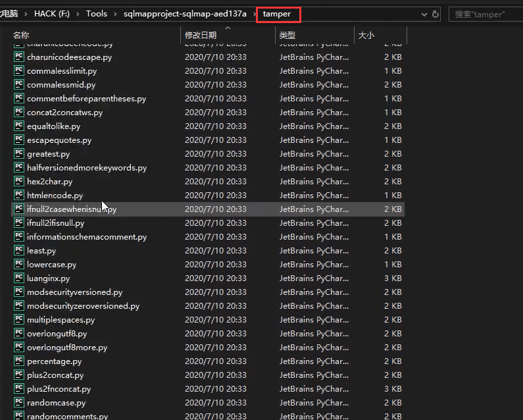Click the type cell of concat2concatws.py
The image size is (523, 420).
(314, 112)
